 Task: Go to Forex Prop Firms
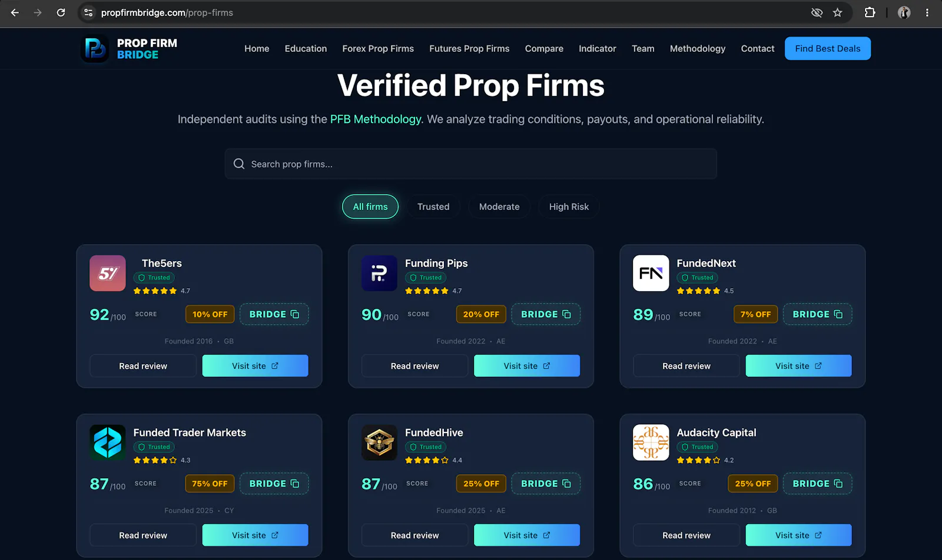click(x=378, y=48)
